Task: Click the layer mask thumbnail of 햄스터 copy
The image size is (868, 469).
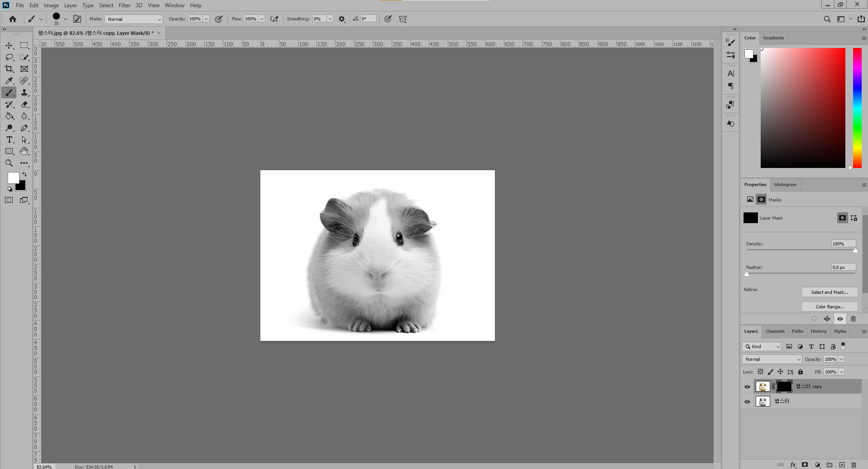Action: click(784, 387)
